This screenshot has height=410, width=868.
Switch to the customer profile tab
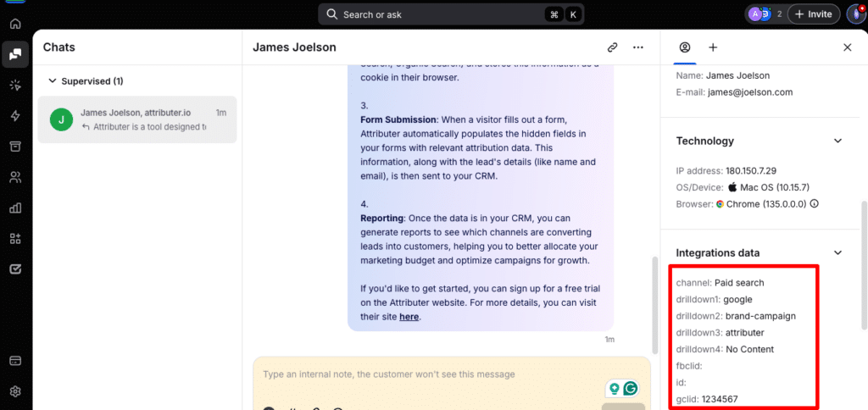point(685,47)
